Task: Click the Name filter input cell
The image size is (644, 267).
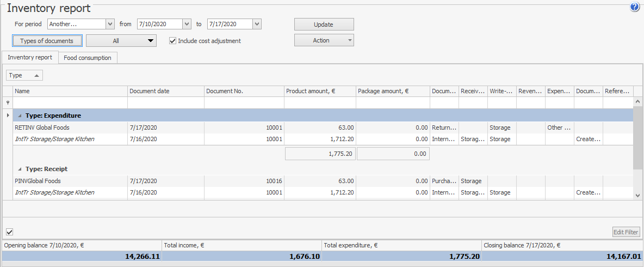Action: coord(70,102)
